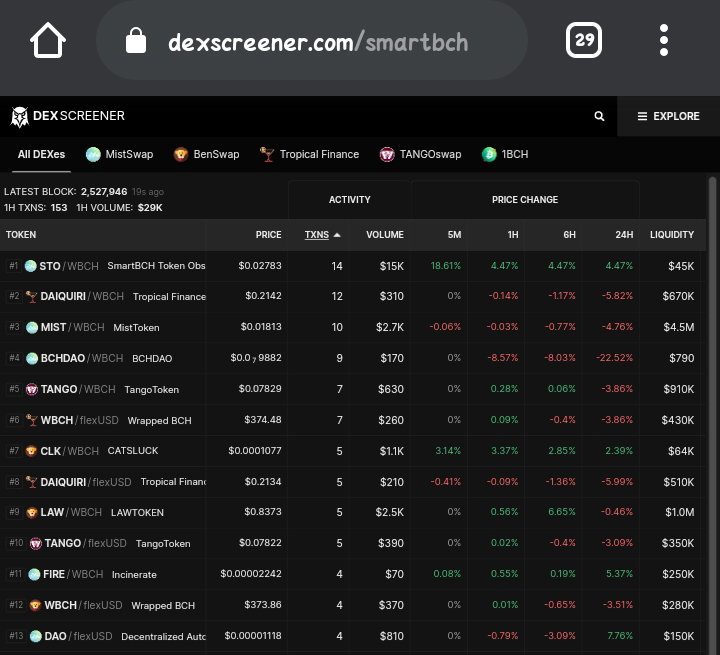Switch to the TANGOswap tab
The image size is (720, 655).
click(x=420, y=154)
